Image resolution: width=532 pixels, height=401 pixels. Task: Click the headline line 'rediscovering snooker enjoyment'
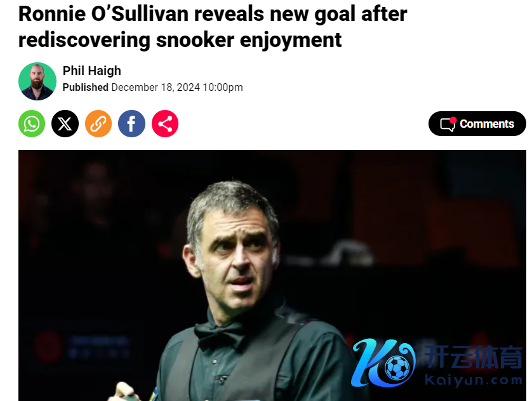tap(180, 40)
